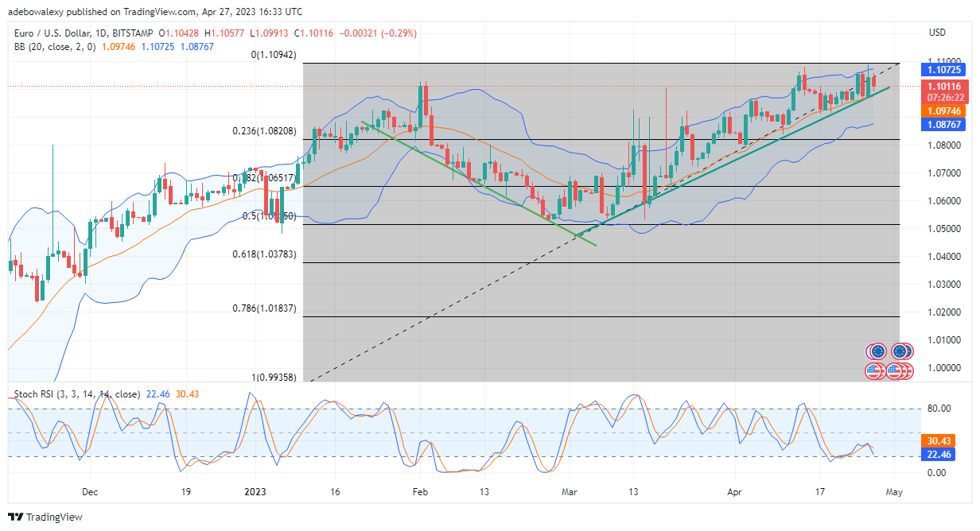980x531 pixels.
Task: Click the USD currency label on price axis
Action: click(x=937, y=33)
